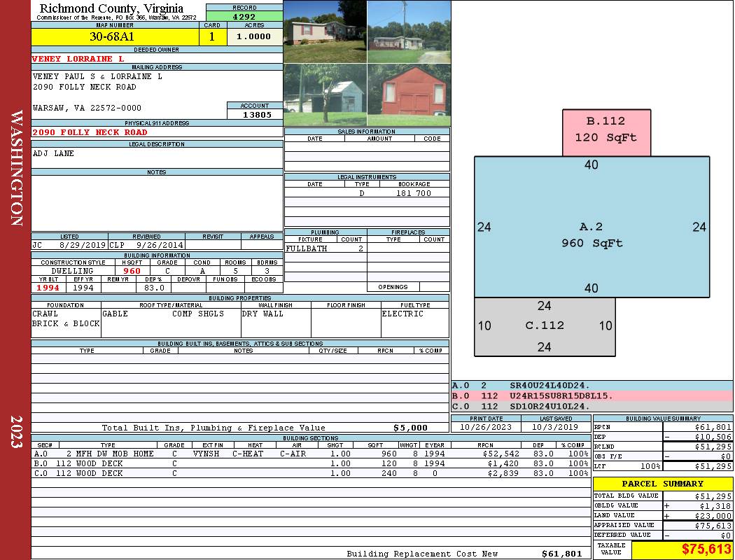
Task: Select the A.0 MFH DW MOB HOME row
Action: click(x=311, y=454)
